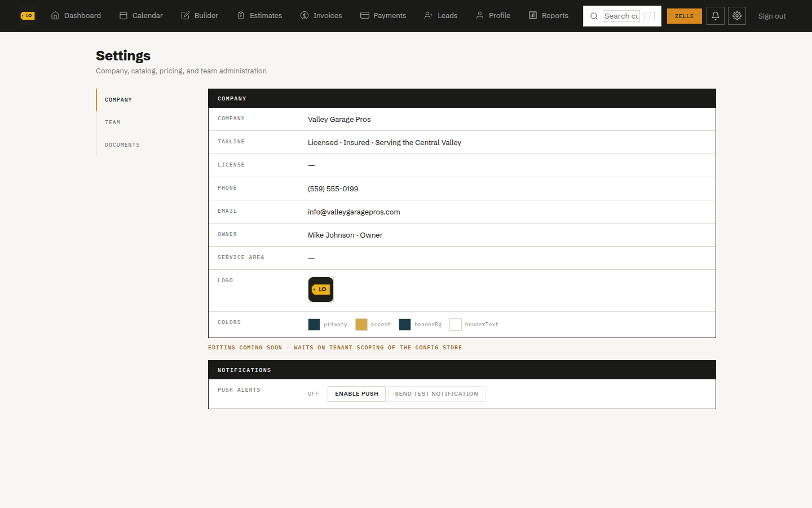Click the primary color swatch

pos(314,325)
